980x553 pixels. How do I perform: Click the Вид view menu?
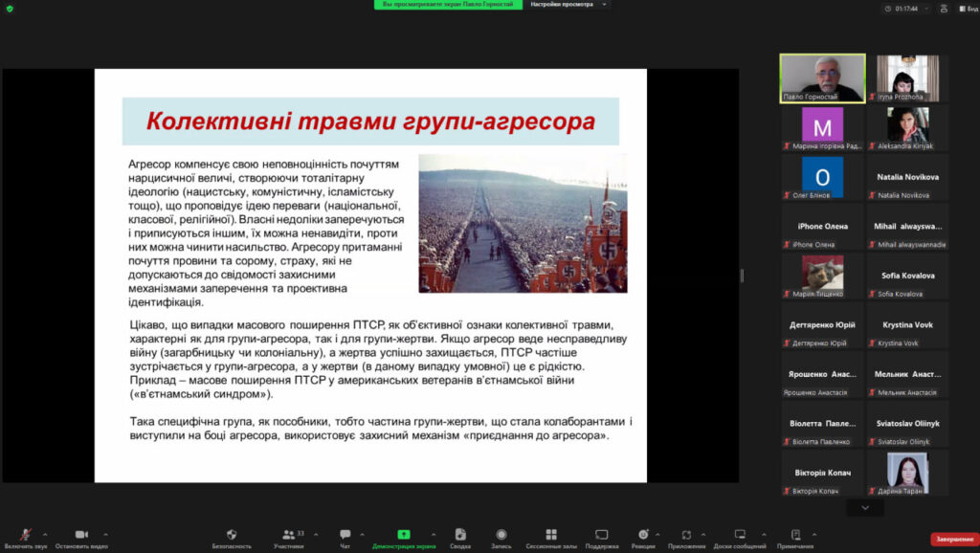coord(966,9)
